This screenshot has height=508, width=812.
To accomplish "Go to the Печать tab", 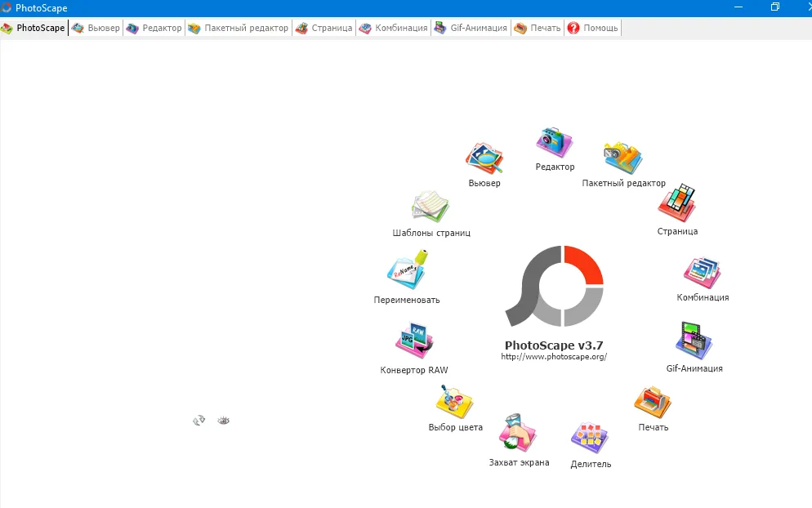I will pyautogui.click(x=538, y=28).
